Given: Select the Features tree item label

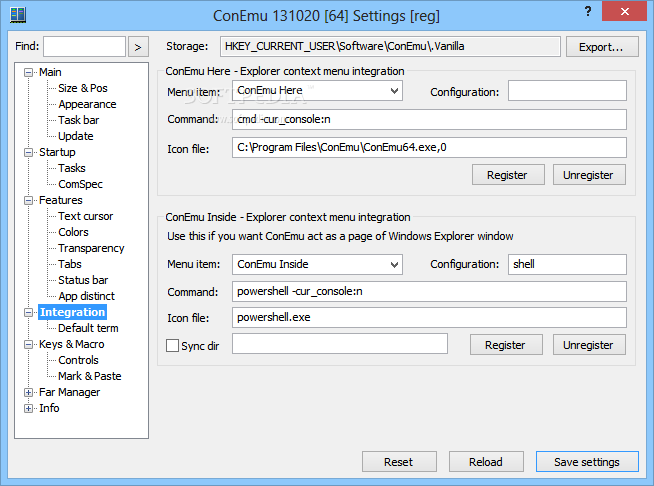Looking at the screenshot, I should coord(60,200).
